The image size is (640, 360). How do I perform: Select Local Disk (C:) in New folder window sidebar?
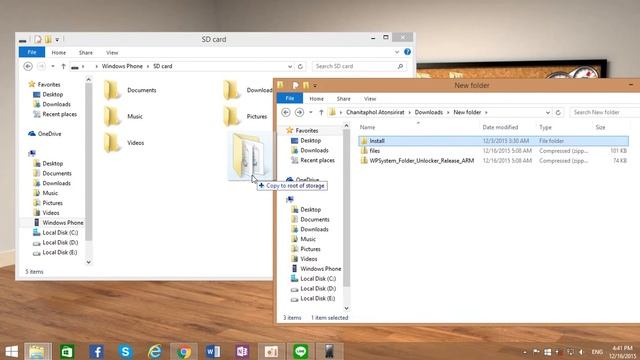coord(313,279)
